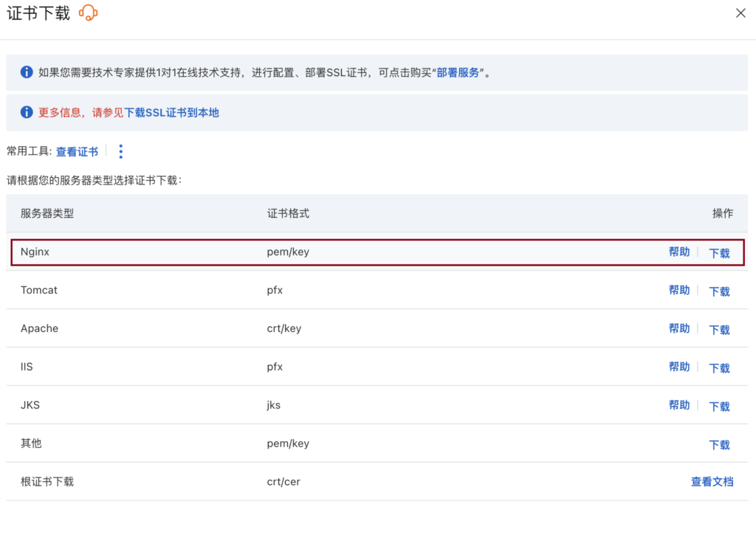Open 查看文档 for root certificate download
Viewport: 756px width, 533px height.
point(712,482)
